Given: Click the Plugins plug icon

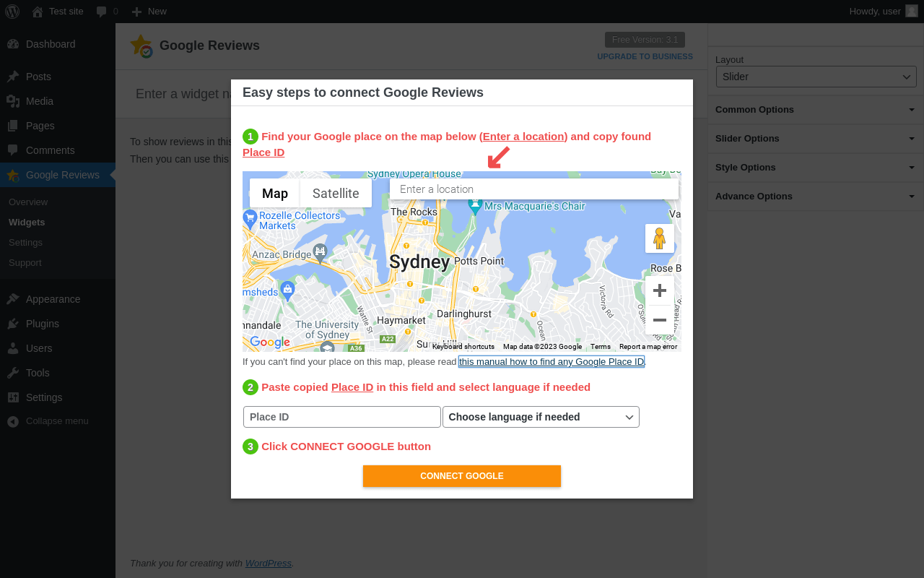Looking at the screenshot, I should click(x=13, y=324).
